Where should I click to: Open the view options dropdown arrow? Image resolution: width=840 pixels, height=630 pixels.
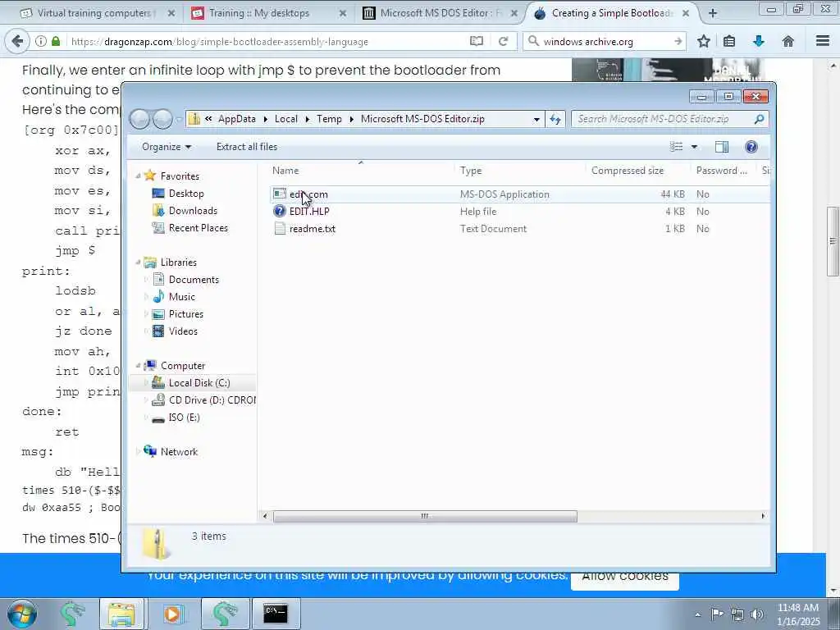694,147
